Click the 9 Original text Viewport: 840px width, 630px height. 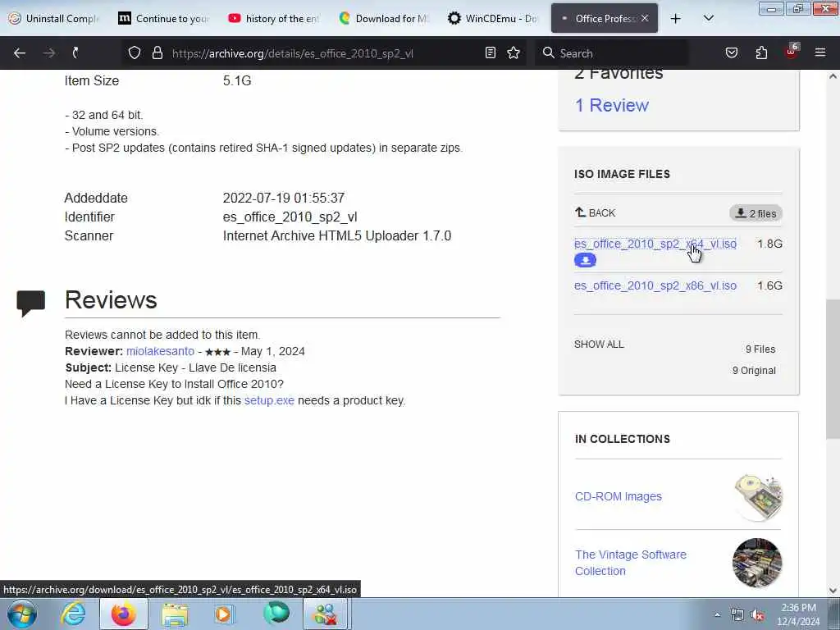(754, 371)
